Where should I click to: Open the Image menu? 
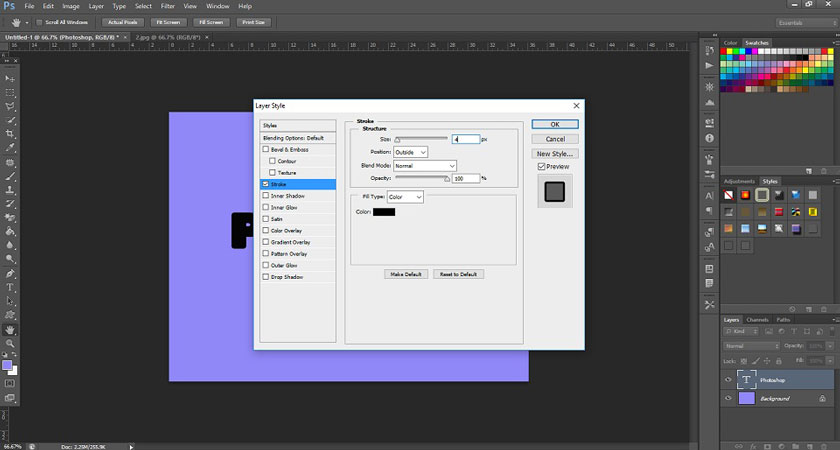(x=71, y=6)
